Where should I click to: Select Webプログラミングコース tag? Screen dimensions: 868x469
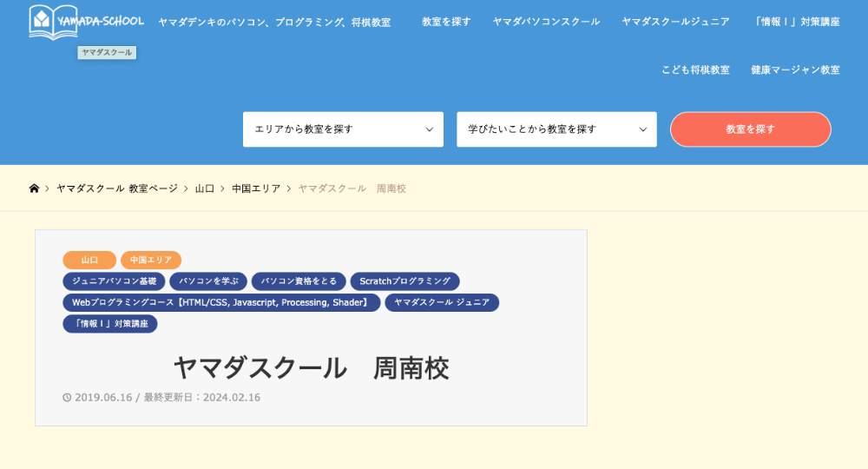[221, 302]
